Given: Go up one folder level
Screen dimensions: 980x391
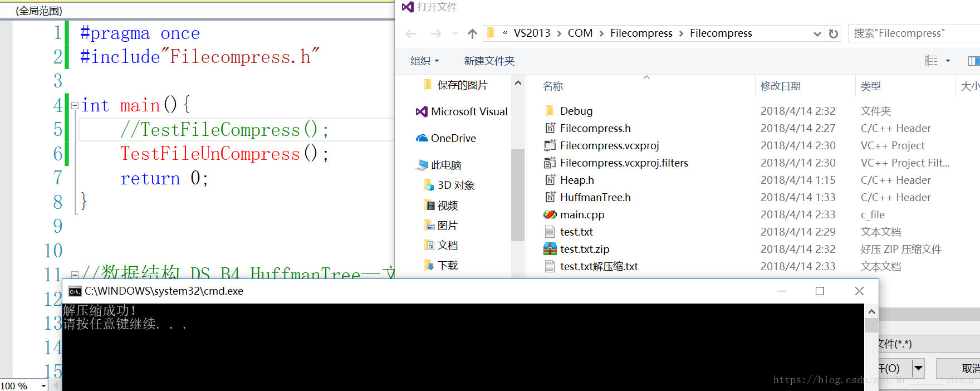Looking at the screenshot, I should click(x=473, y=34).
